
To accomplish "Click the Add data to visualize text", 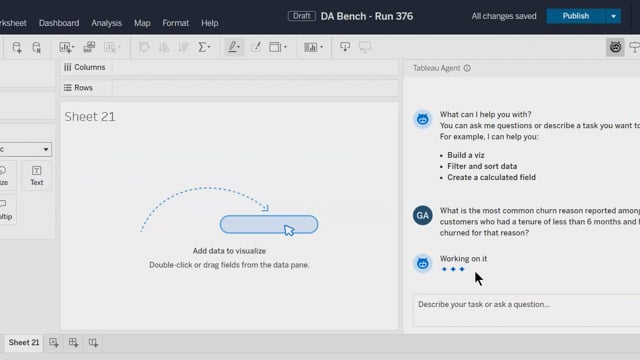I will point(229,251).
